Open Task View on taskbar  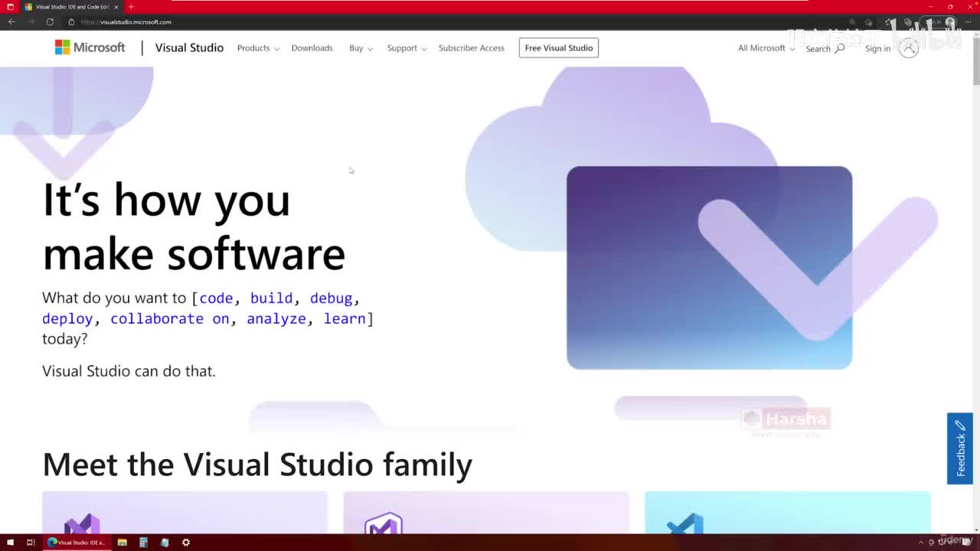click(31, 543)
